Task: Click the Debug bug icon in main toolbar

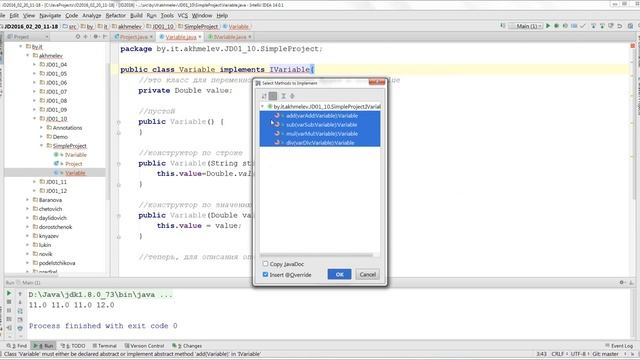Action: click(x=556, y=26)
